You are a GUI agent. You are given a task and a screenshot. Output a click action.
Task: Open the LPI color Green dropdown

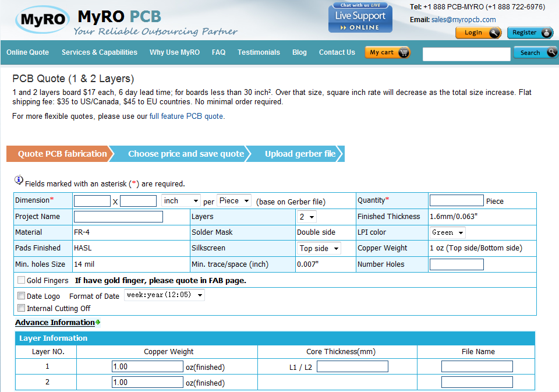pos(447,232)
